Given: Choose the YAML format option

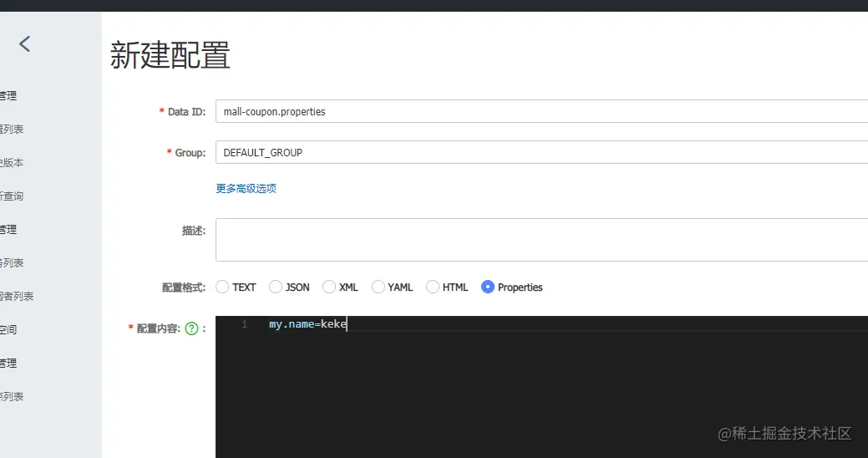Looking at the screenshot, I should (x=378, y=287).
